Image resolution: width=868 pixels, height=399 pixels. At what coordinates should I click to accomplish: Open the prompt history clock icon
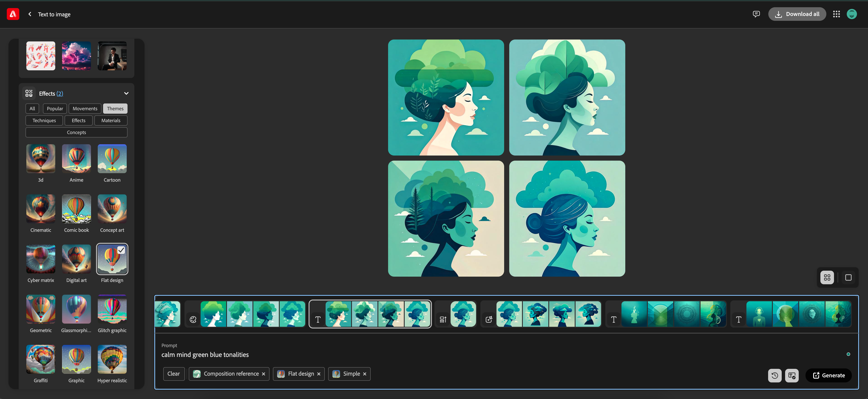775,375
